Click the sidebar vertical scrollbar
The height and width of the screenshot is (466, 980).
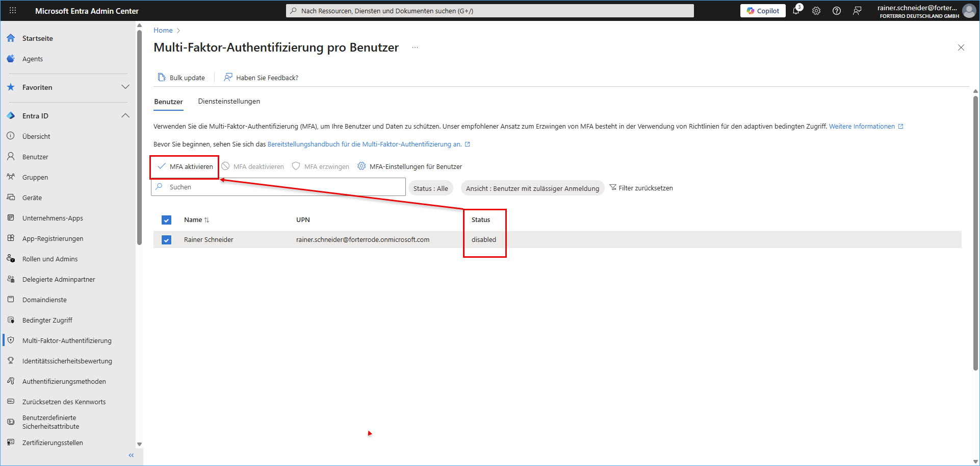click(x=139, y=138)
